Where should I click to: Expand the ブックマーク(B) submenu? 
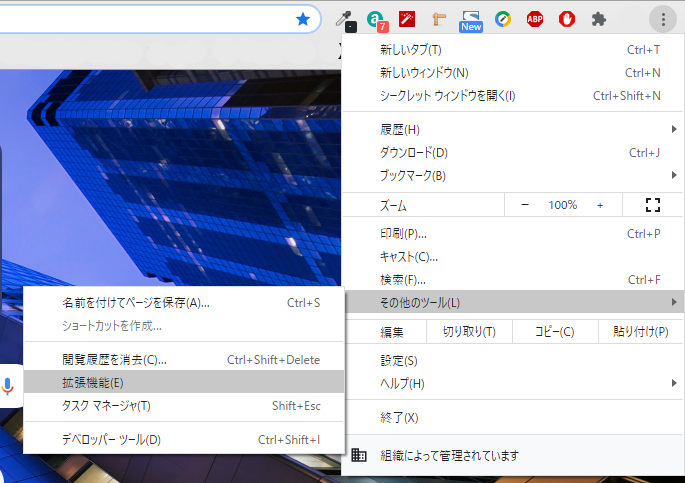[513, 176]
